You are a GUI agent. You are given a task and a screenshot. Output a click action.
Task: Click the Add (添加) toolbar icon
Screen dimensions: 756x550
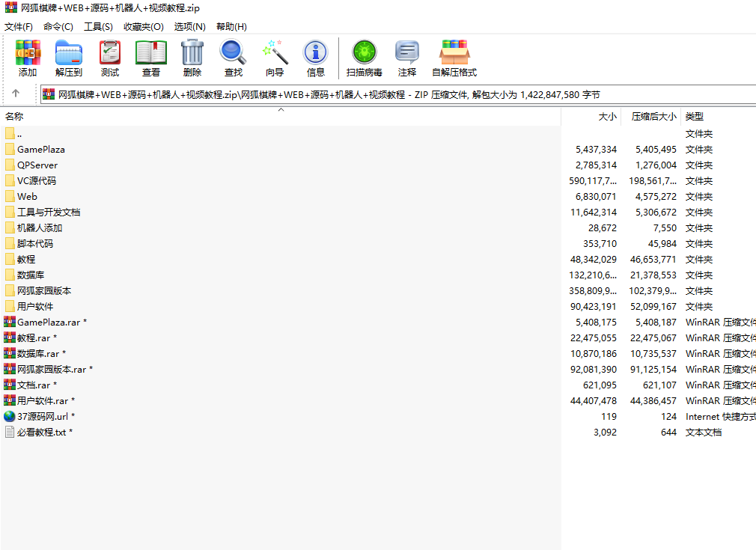click(28, 52)
